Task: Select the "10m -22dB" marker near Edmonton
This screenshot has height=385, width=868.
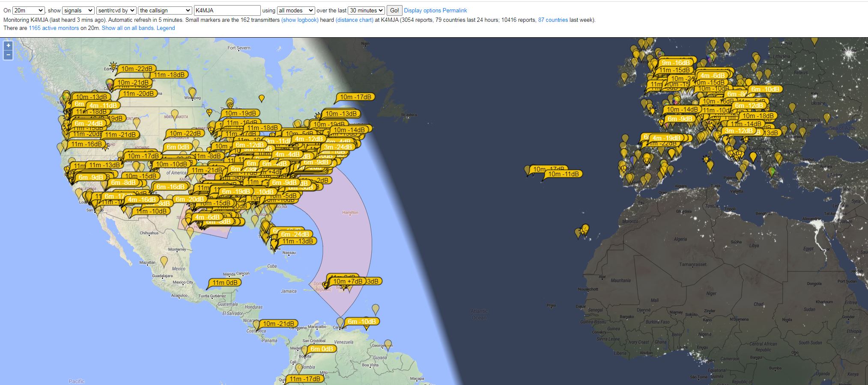Action: tap(138, 68)
